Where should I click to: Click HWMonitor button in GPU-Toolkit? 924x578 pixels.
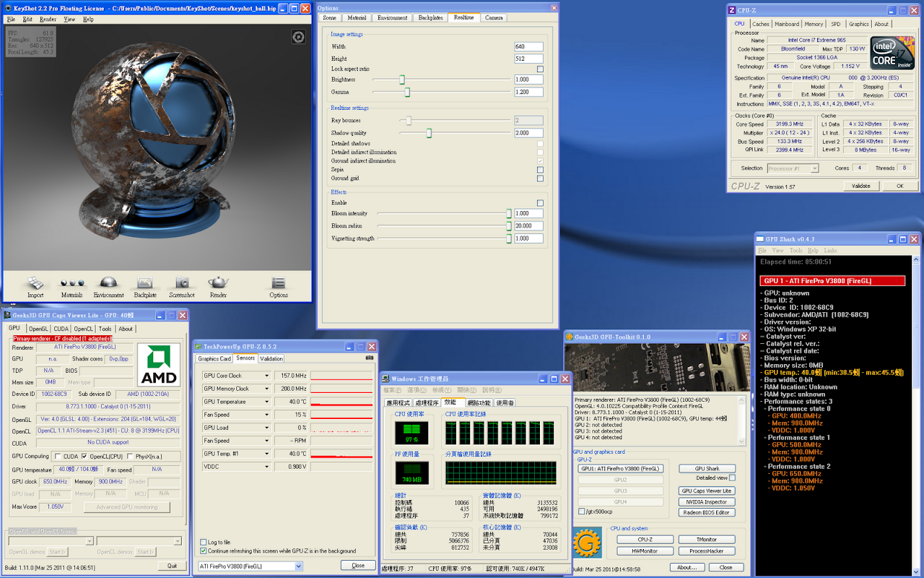tap(645, 551)
